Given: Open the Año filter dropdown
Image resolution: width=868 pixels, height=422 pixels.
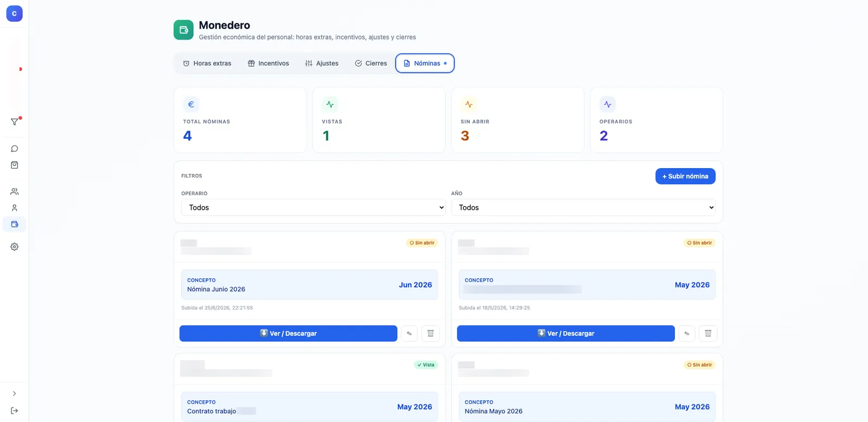Looking at the screenshot, I should (x=583, y=207).
